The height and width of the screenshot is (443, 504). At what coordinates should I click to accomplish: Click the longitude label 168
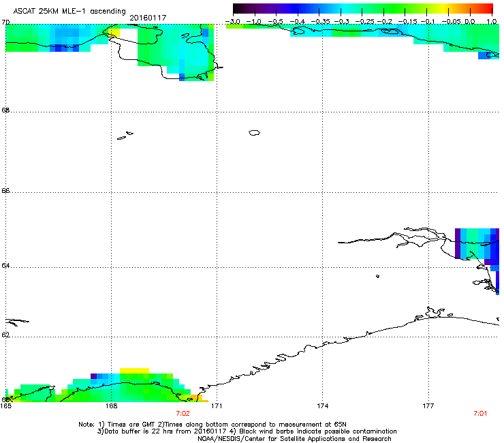click(x=111, y=406)
